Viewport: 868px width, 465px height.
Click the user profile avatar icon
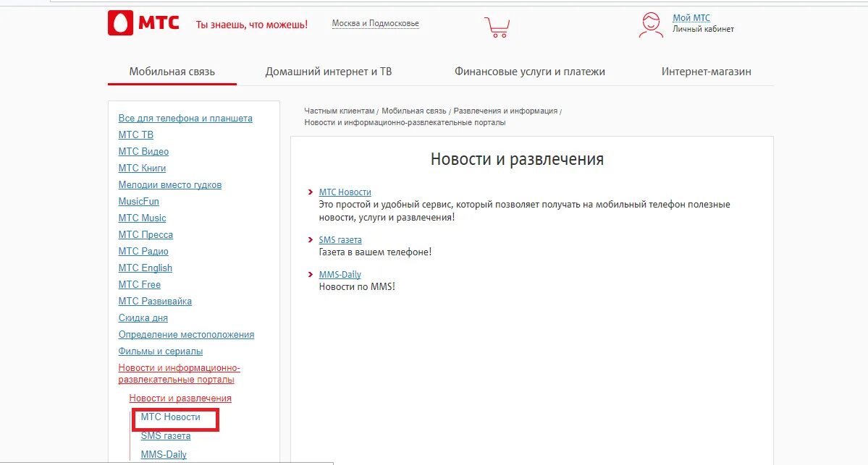[x=651, y=25]
